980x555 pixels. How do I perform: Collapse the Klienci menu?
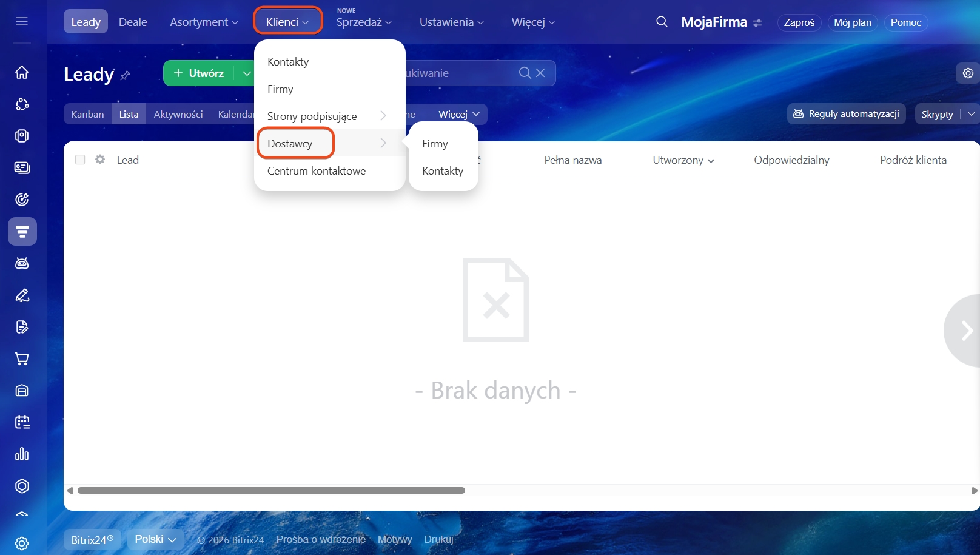[287, 22]
